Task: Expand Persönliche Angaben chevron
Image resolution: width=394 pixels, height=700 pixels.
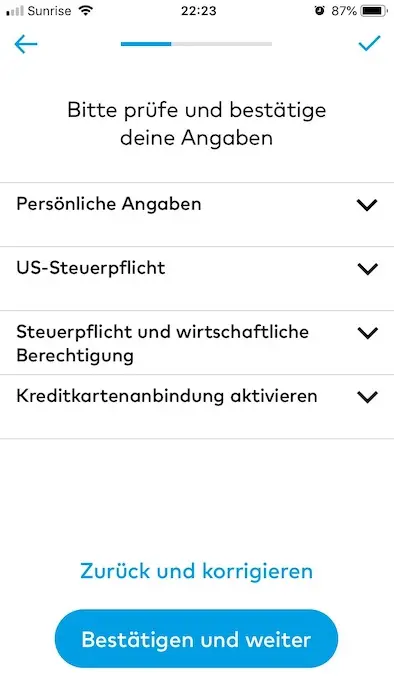Action: click(x=367, y=205)
